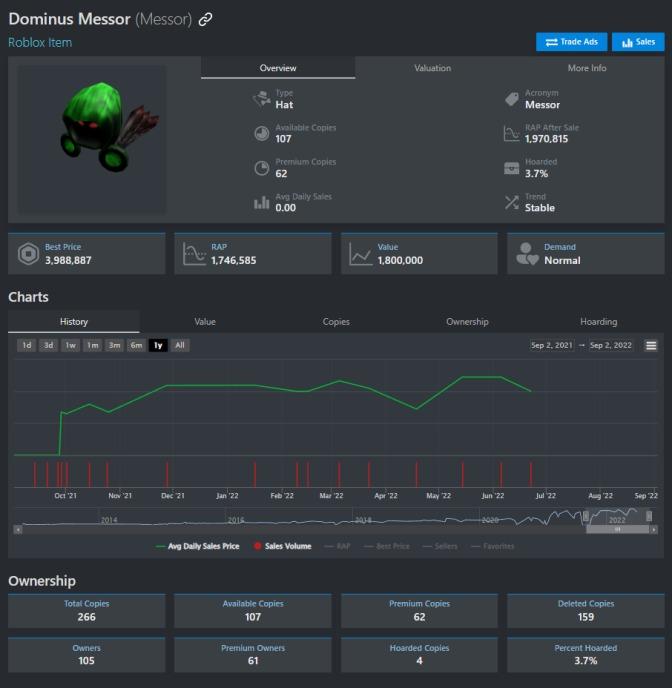Enable the RAP series in chart legend
The image size is (672, 688).
[x=337, y=546]
